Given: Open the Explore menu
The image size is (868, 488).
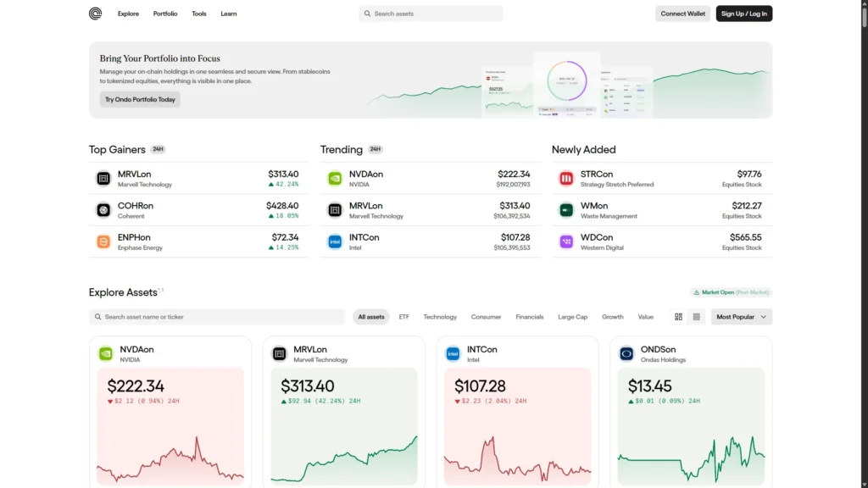Looking at the screenshot, I should (x=129, y=14).
